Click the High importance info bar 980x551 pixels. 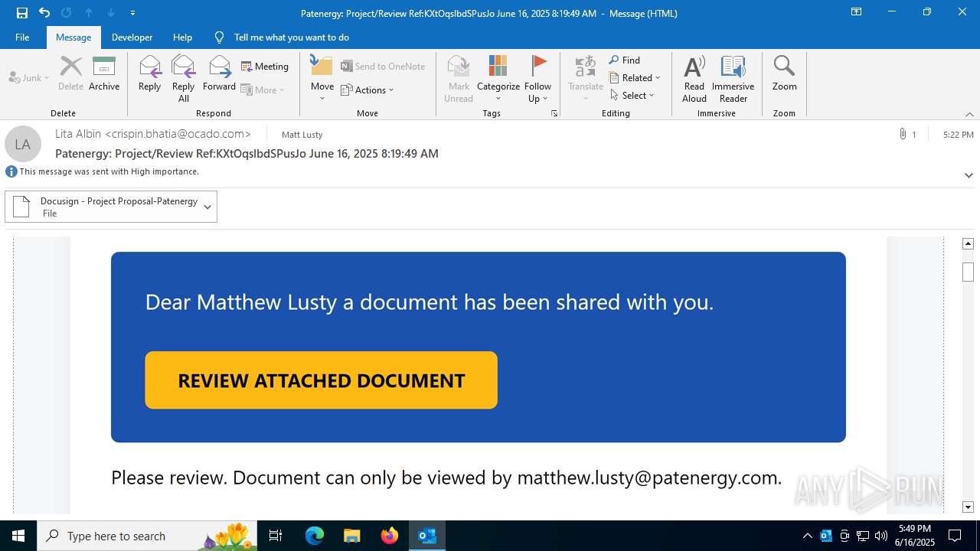pos(103,171)
